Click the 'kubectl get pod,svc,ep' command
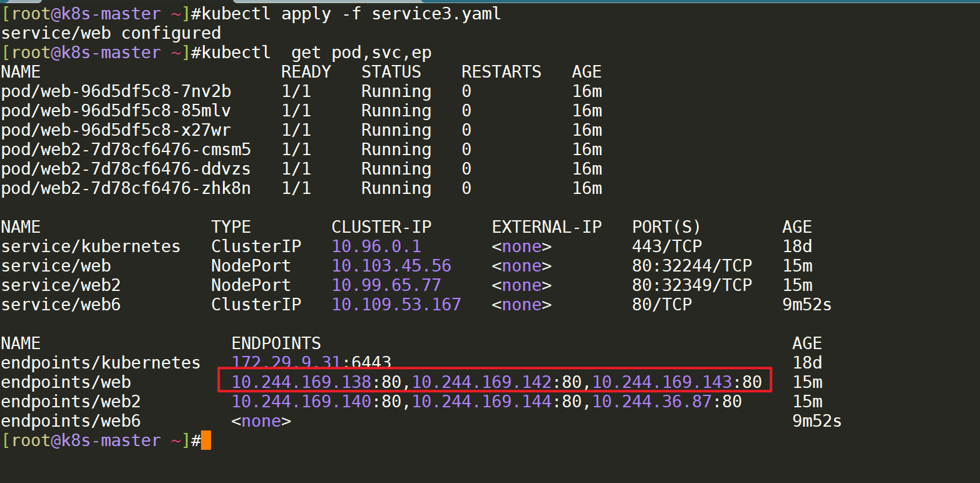 coord(316,53)
